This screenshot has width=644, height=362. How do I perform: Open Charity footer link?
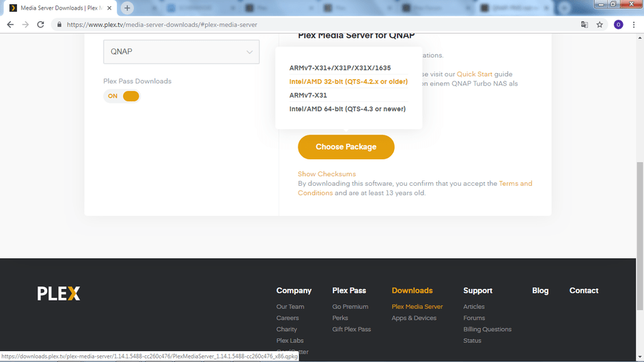pyautogui.click(x=286, y=329)
